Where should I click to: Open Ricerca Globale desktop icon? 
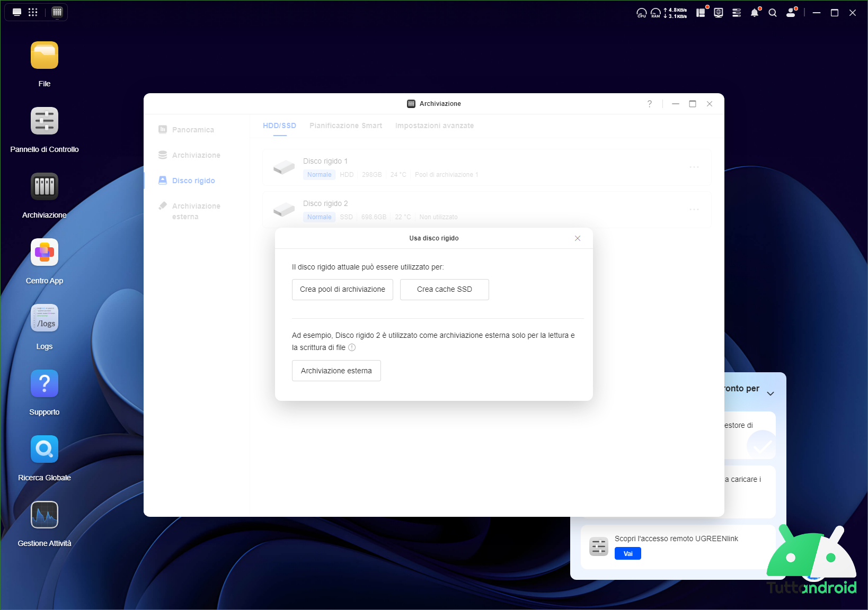pyautogui.click(x=45, y=449)
